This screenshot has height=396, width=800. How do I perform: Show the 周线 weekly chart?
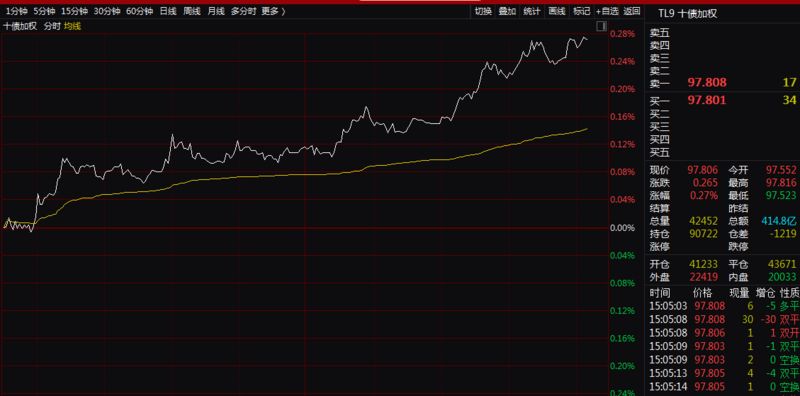tap(192, 11)
